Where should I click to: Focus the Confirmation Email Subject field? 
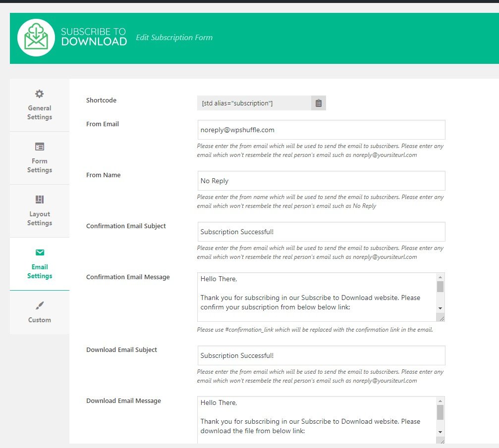pyautogui.click(x=321, y=232)
